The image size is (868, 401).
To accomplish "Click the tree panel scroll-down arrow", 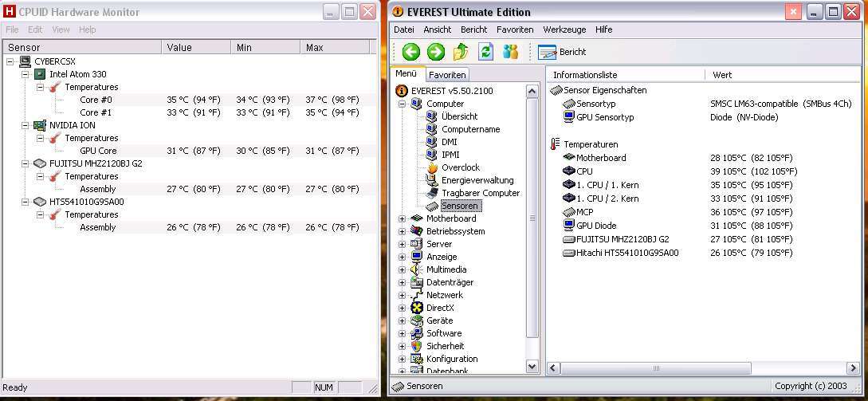I will pyautogui.click(x=532, y=366).
